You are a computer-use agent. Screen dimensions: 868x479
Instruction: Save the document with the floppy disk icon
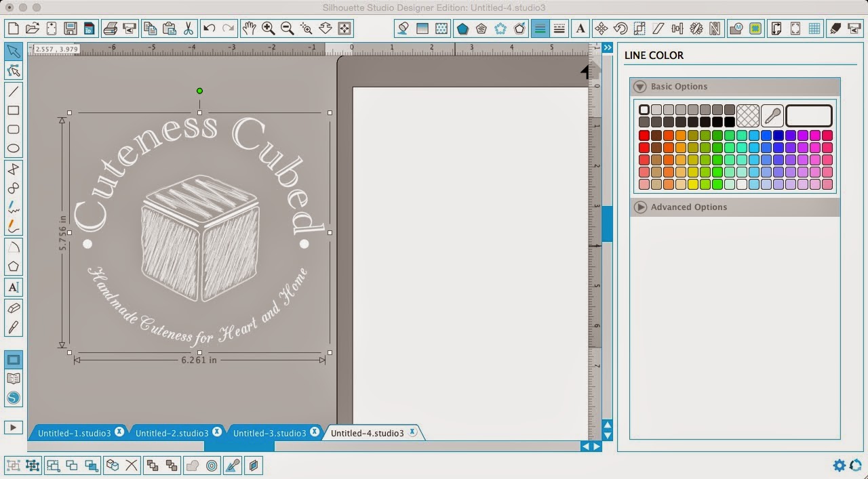tap(70, 28)
